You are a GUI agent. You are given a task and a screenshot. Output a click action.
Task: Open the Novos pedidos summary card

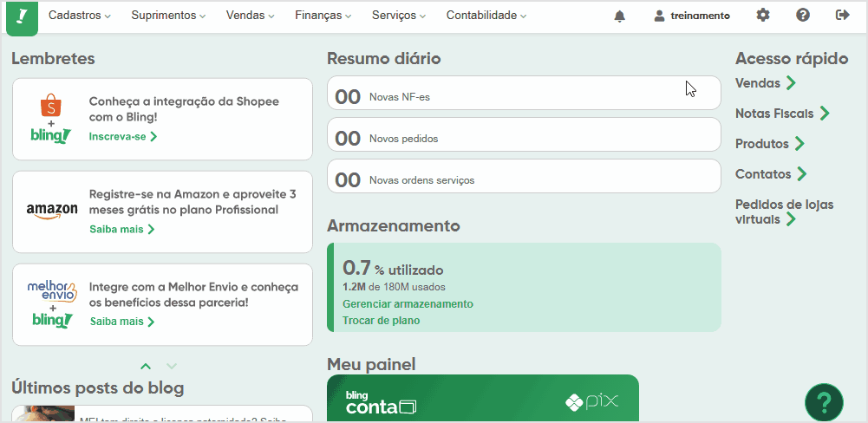click(524, 134)
